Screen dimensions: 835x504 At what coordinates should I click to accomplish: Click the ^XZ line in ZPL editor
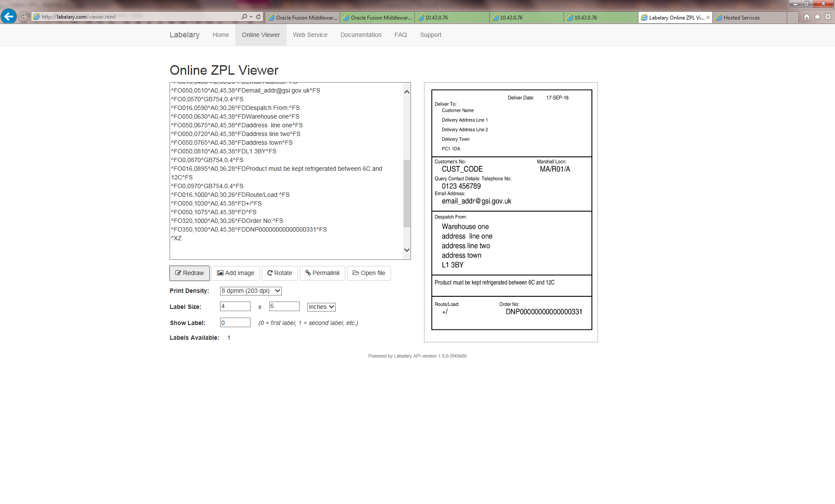tap(176, 238)
